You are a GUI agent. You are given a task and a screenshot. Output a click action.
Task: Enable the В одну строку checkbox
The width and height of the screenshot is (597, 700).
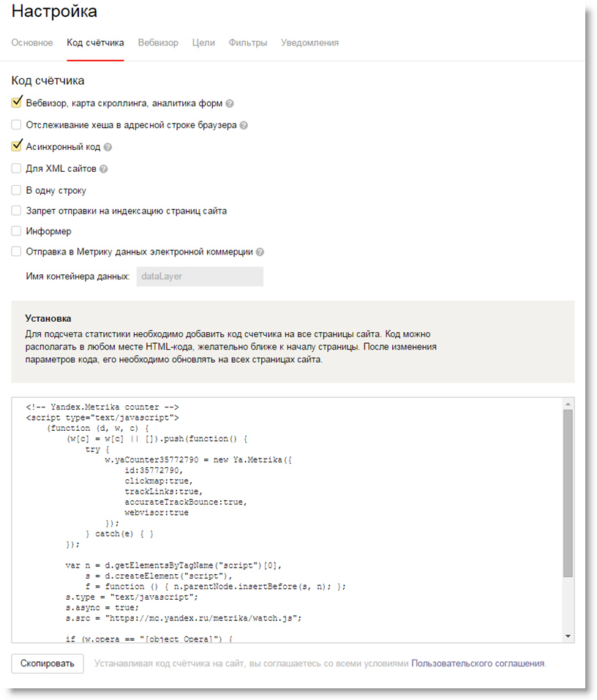[x=17, y=190]
